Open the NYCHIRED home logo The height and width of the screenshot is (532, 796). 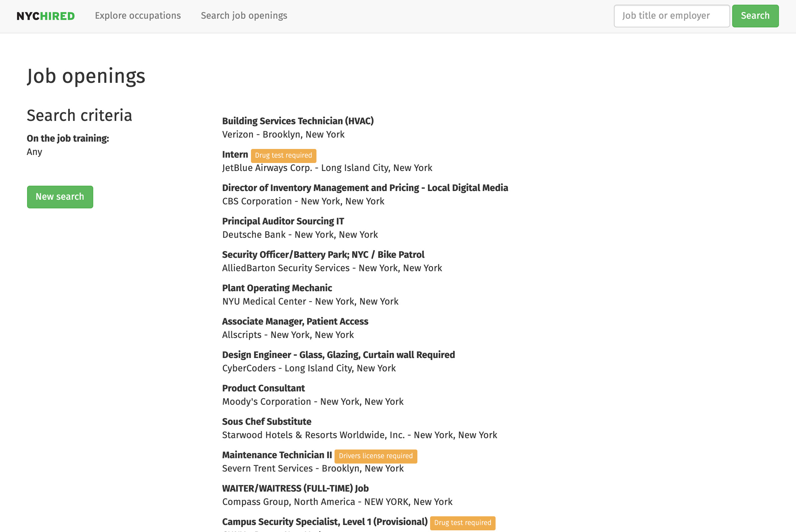pos(45,16)
